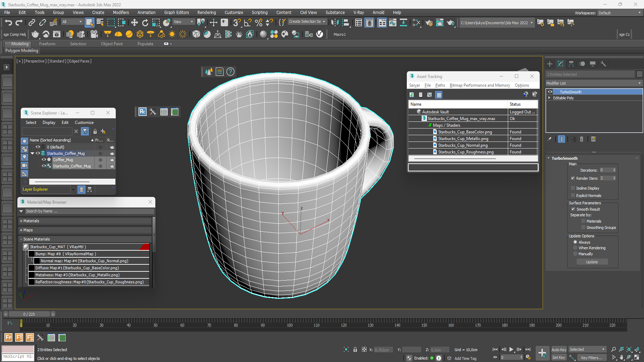Adjust the Iterations spinner arrows

(614, 170)
